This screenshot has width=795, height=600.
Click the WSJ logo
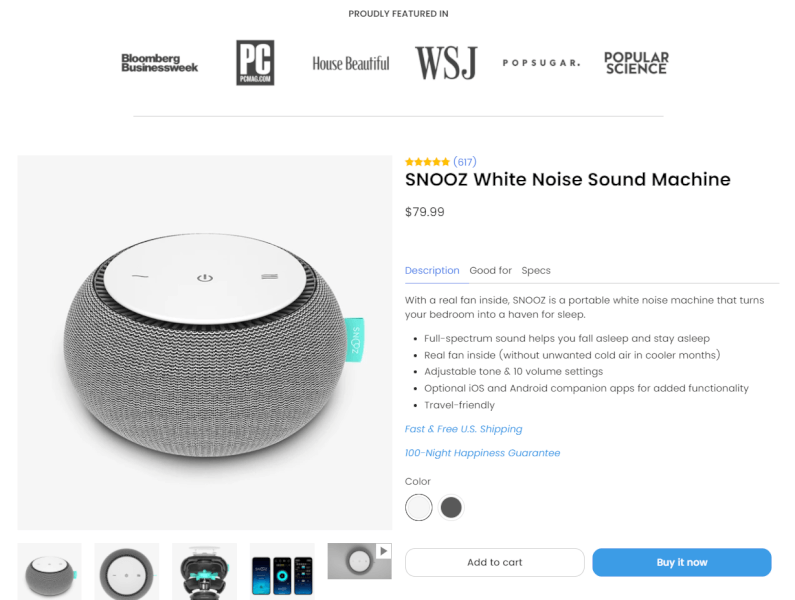pos(446,63)
